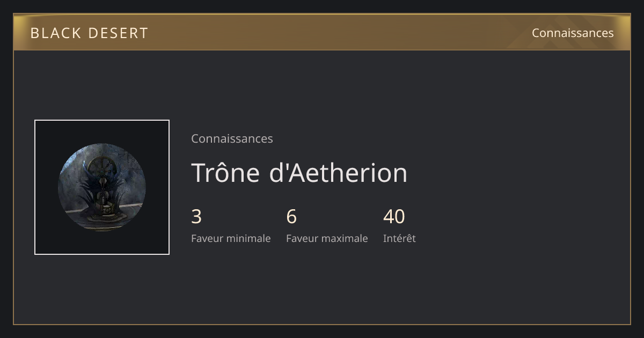
Task: Click the Trône d'Aetherion circular icon
Action: [102, 187]
